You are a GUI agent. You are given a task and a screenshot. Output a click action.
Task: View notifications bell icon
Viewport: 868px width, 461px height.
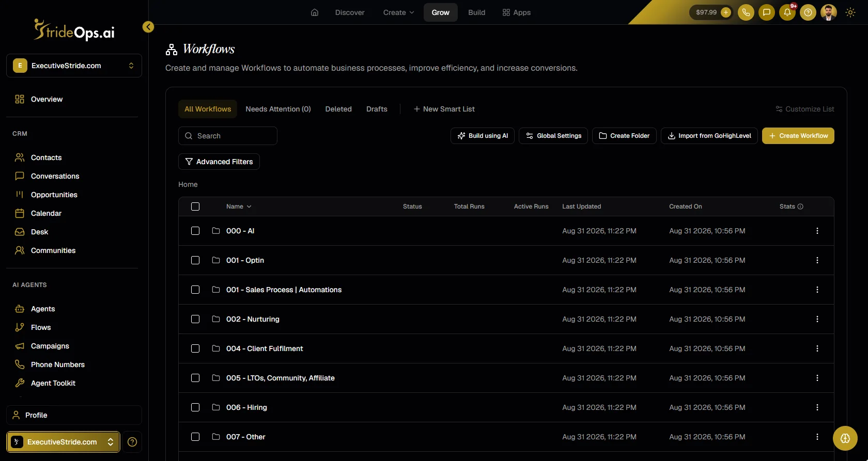click(x=787, y=12)
